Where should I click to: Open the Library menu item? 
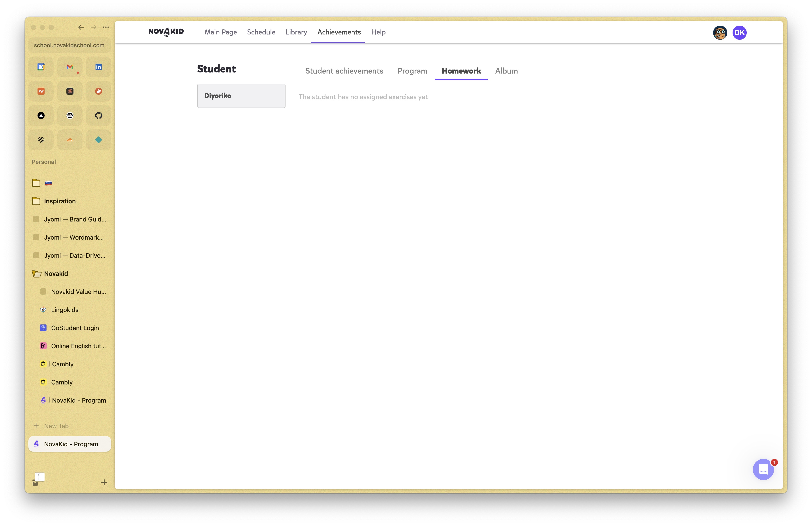[296, 32]
